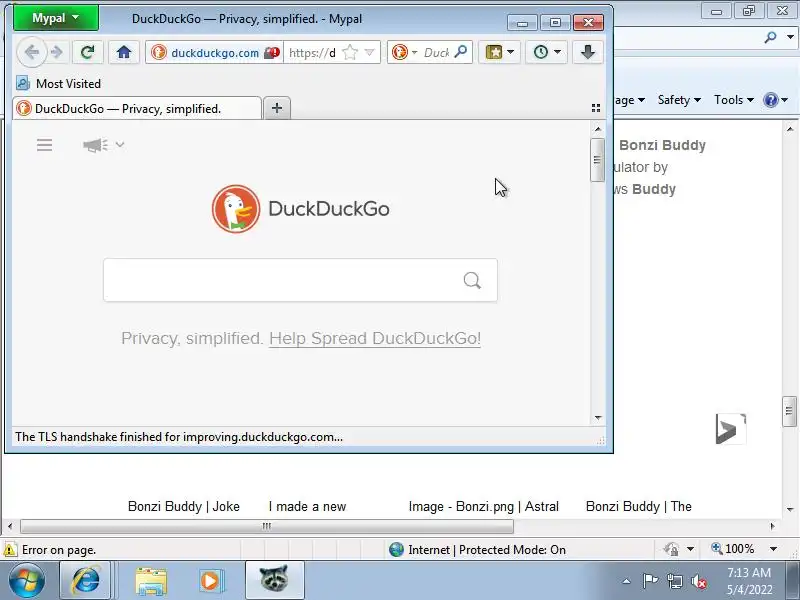
Task: Click the Error on page warning icon
Action: 9,549
